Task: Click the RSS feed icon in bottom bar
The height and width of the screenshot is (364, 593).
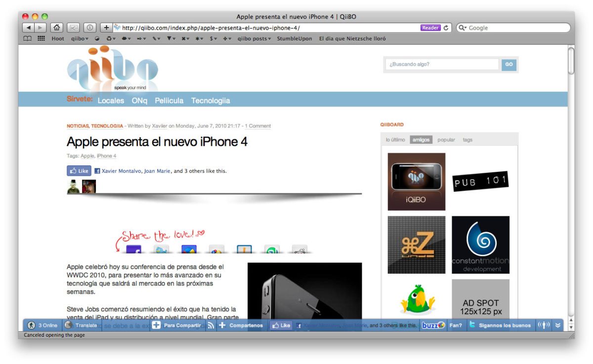Action: (211, 325)
